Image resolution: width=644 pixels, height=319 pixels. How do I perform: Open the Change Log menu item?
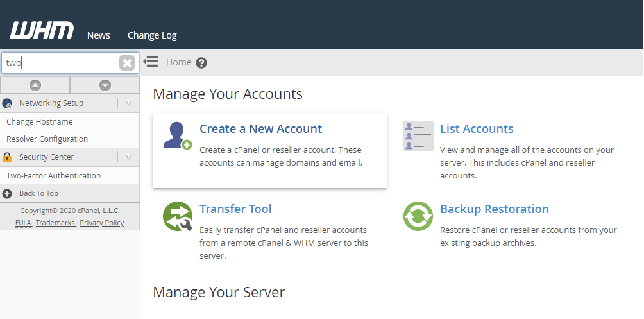click(152, 35)
